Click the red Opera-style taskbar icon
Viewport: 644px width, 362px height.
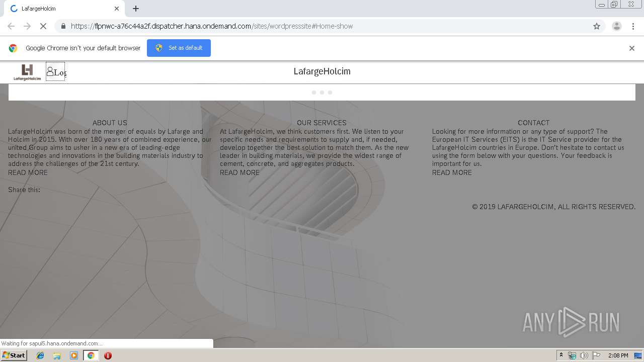(x=108, y=355)
